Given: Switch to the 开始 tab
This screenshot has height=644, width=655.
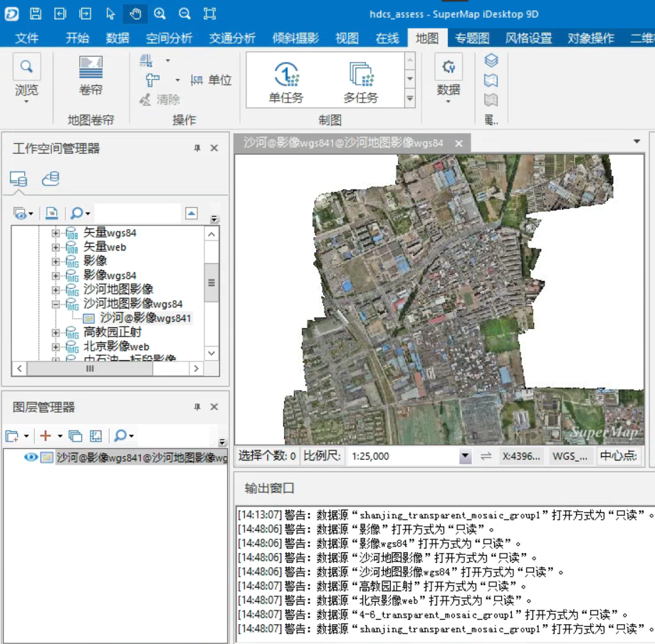Looking at the screenshot, I should tap(78, 38).
